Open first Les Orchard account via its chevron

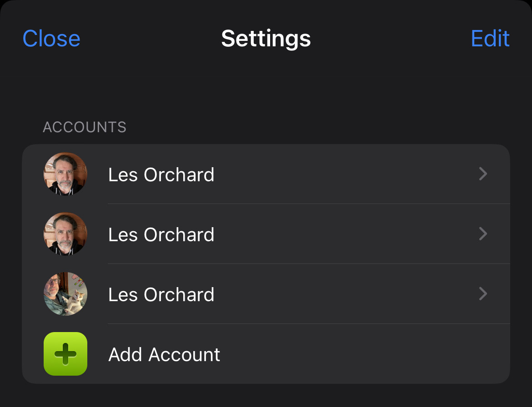[483, 174]
